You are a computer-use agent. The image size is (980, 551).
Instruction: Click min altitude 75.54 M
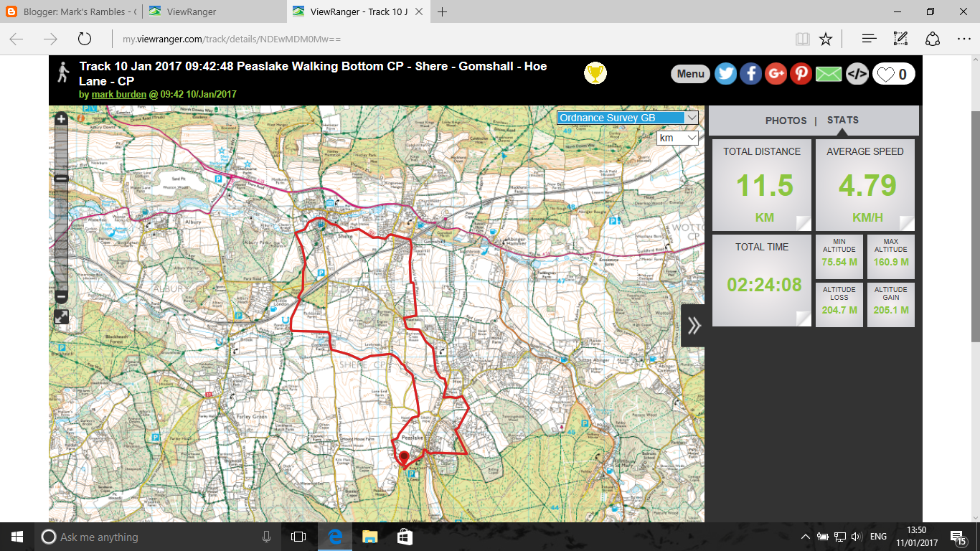tap(839, 262)
